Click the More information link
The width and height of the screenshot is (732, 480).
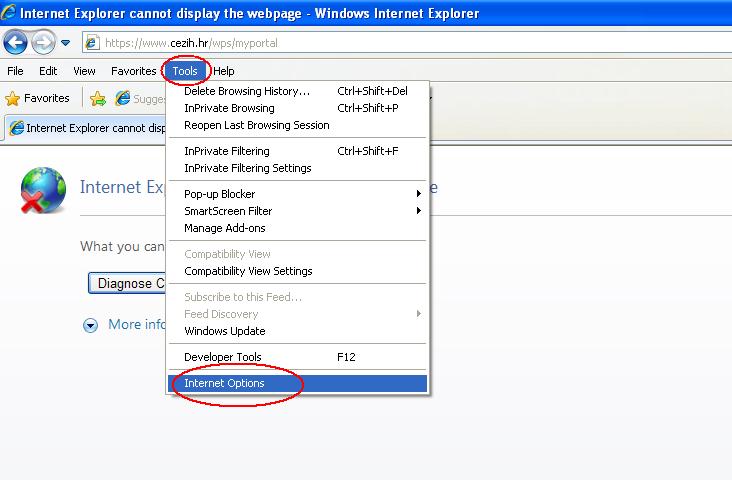click(136, 324)
